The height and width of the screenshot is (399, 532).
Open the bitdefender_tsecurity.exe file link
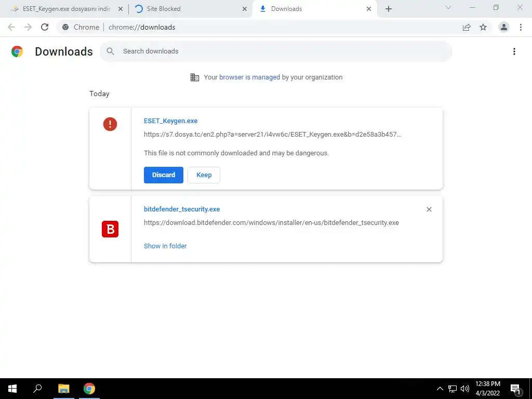182,209
